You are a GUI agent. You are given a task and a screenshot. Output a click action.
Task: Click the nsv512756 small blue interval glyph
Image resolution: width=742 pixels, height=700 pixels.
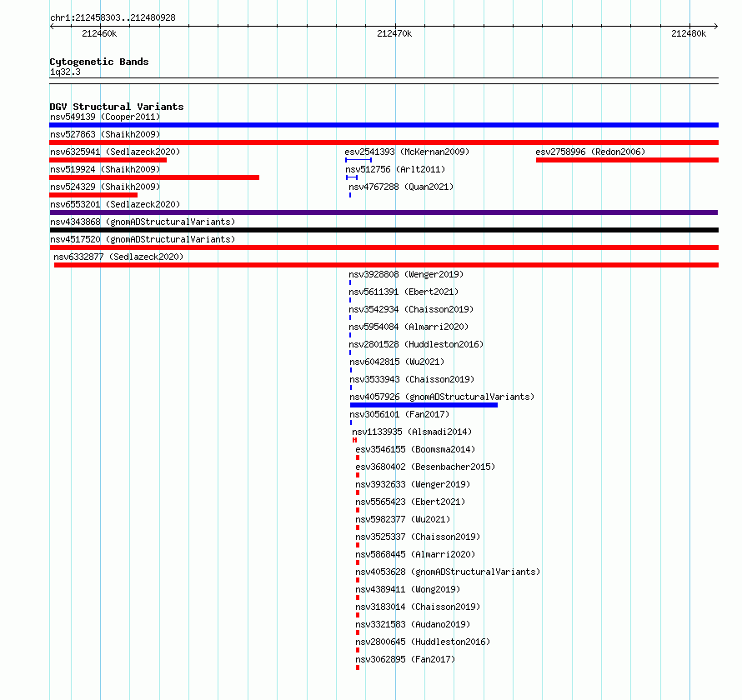tap(352, 177)
